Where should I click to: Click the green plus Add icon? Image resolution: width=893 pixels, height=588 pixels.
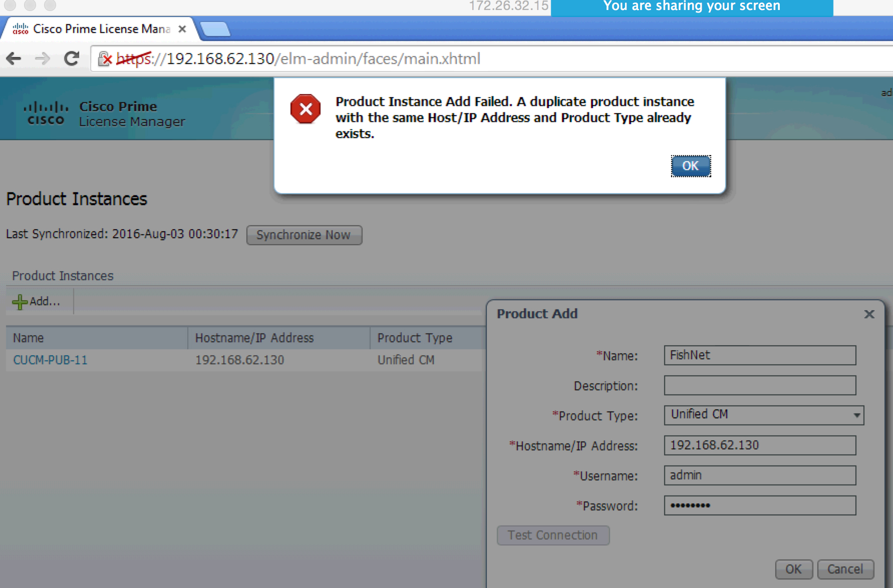pos(20,302)
